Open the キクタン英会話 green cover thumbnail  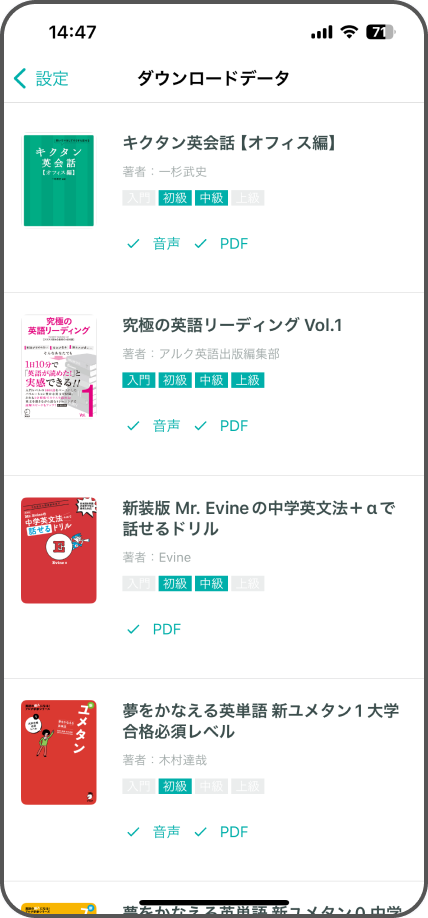[59, 179]
